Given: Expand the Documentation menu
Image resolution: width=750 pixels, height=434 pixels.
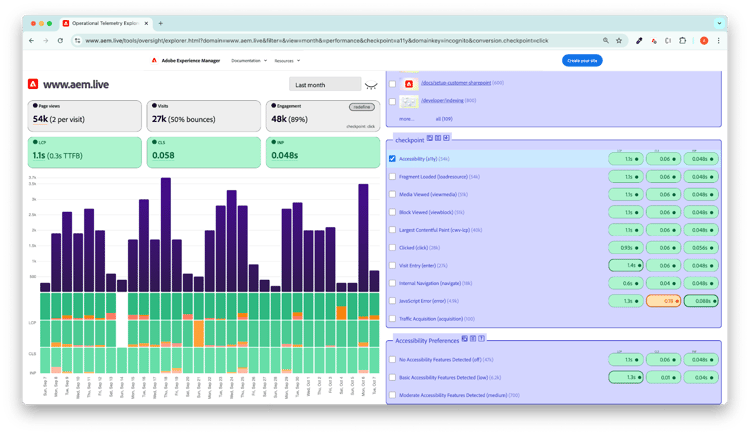Looking at the screenshot, I should (248, 61).
